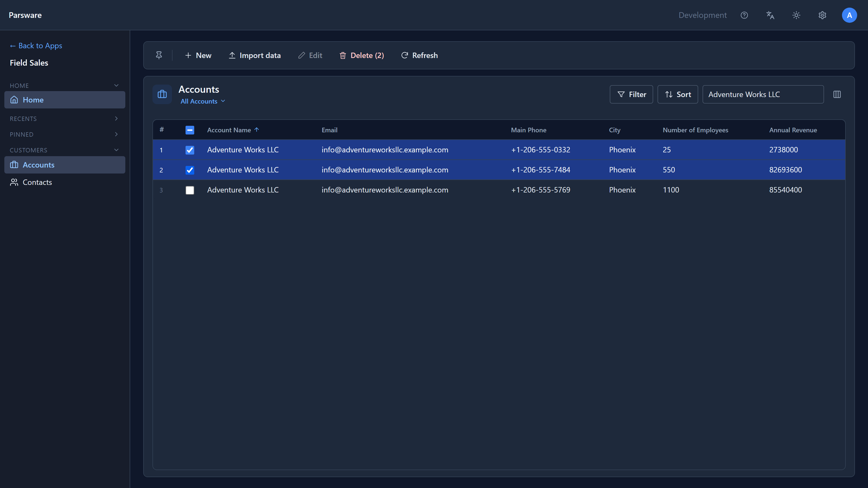Open the language translation icon
The image size is (868, 488).
click(x=770, y=15)
